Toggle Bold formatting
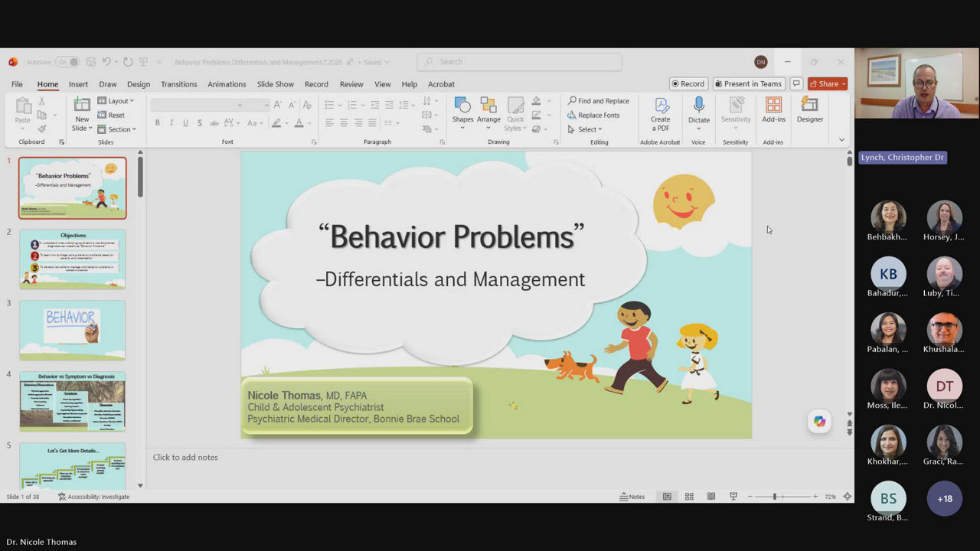The image size is (980, 551). [158, 123]
